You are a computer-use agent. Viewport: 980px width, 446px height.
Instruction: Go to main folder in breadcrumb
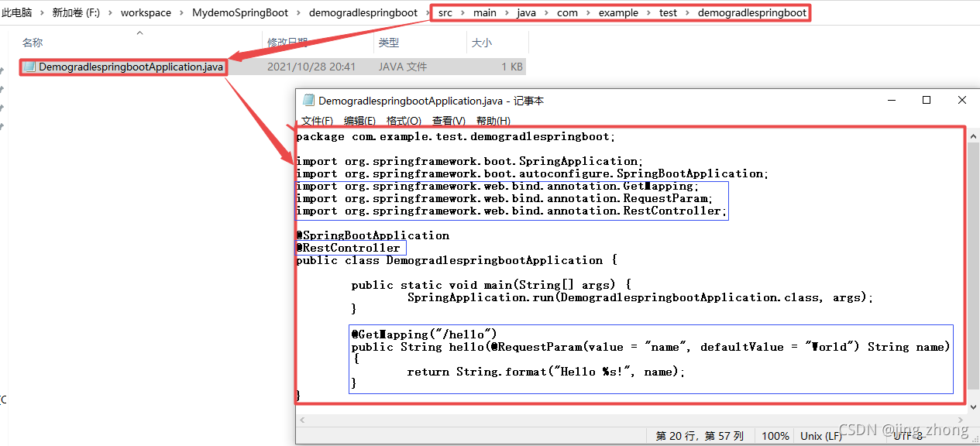tap(485, 12)
